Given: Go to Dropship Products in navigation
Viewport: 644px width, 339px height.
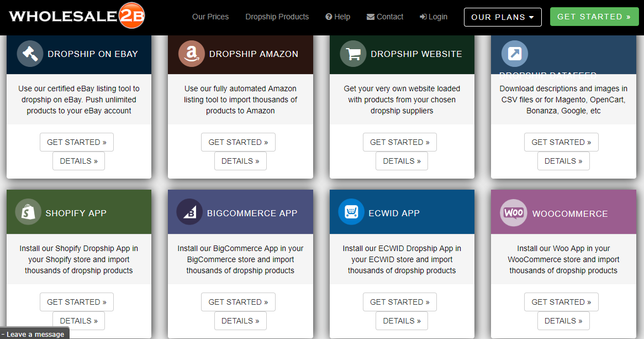Looking at the screenshot, I should 277,17.
